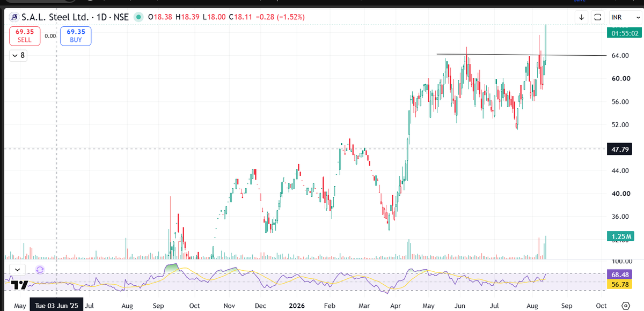
Task: Click the Sep label on the right of time axis
Action: (567, 306)
